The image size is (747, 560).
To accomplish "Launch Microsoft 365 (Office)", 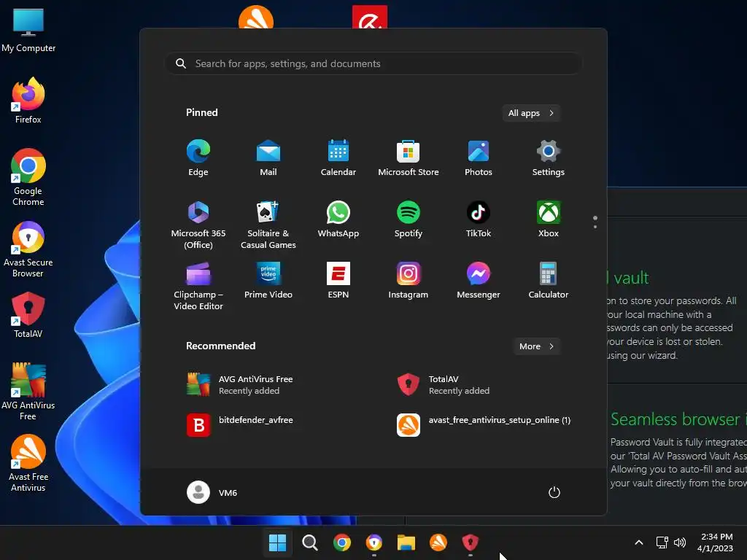I will click(198, 225).
